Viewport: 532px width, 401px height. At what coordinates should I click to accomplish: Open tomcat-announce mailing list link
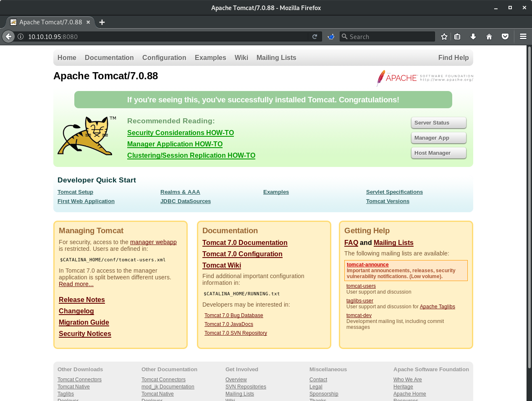pos(367,265)
